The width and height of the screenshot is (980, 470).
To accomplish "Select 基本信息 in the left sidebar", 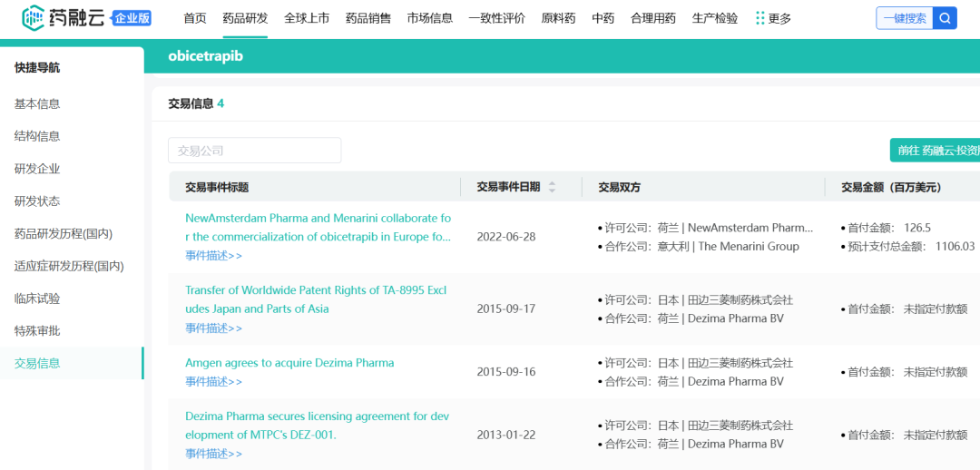I will [37, 103].
